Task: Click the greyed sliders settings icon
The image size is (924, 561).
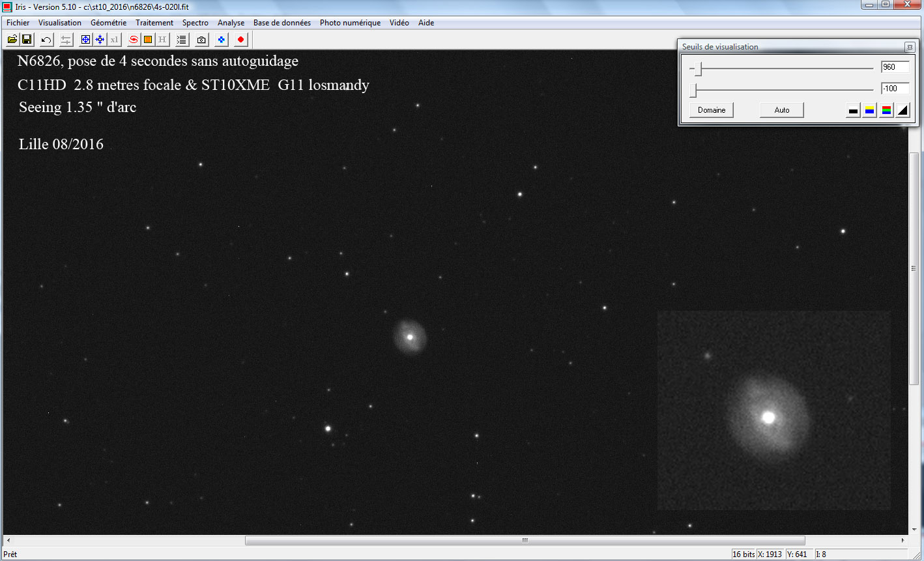Action: click(66, 40)
